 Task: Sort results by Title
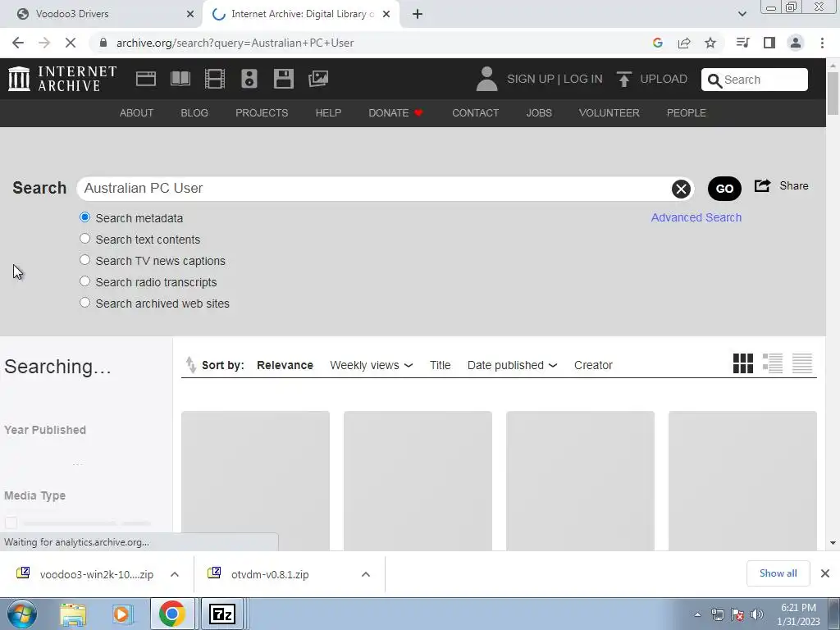pos(440,365)
